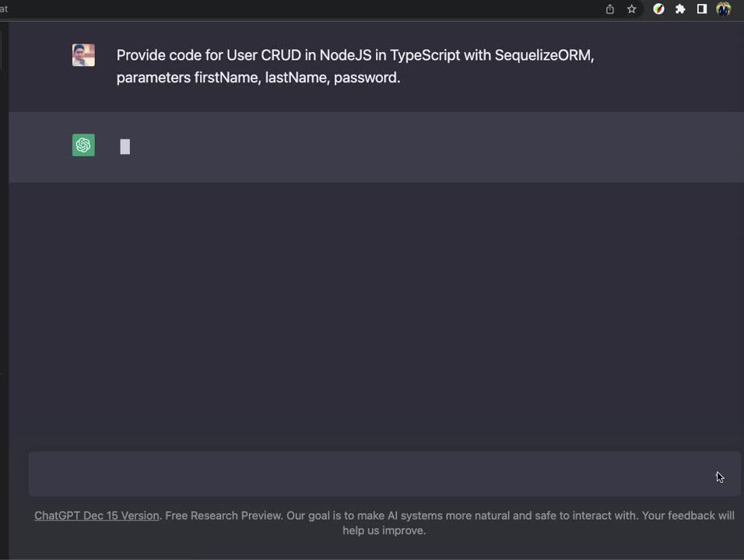Click the 'Free Research Preview' disclaimer text

tap(223, 516)
